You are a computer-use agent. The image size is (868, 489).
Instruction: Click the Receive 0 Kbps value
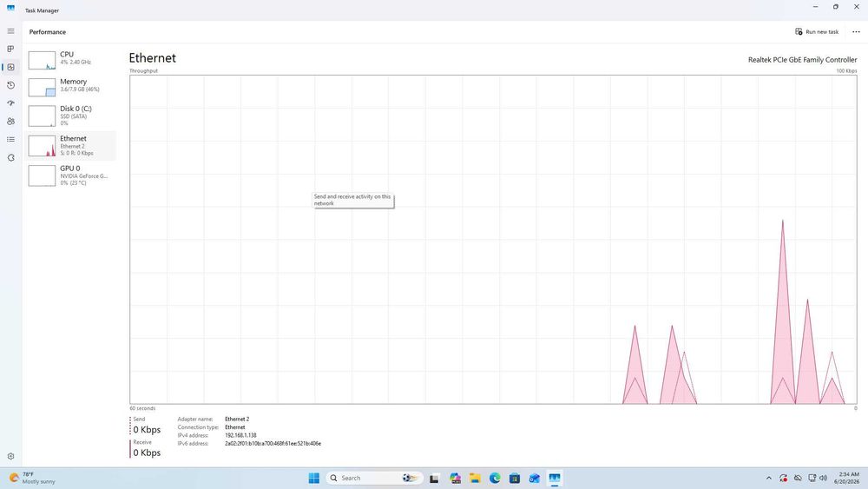click(x=147, y=453)
